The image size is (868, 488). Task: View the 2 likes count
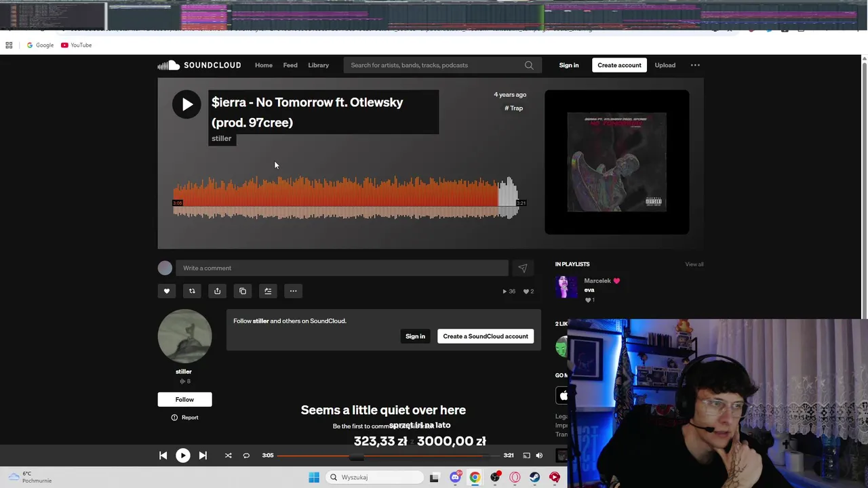pos(528,291)
